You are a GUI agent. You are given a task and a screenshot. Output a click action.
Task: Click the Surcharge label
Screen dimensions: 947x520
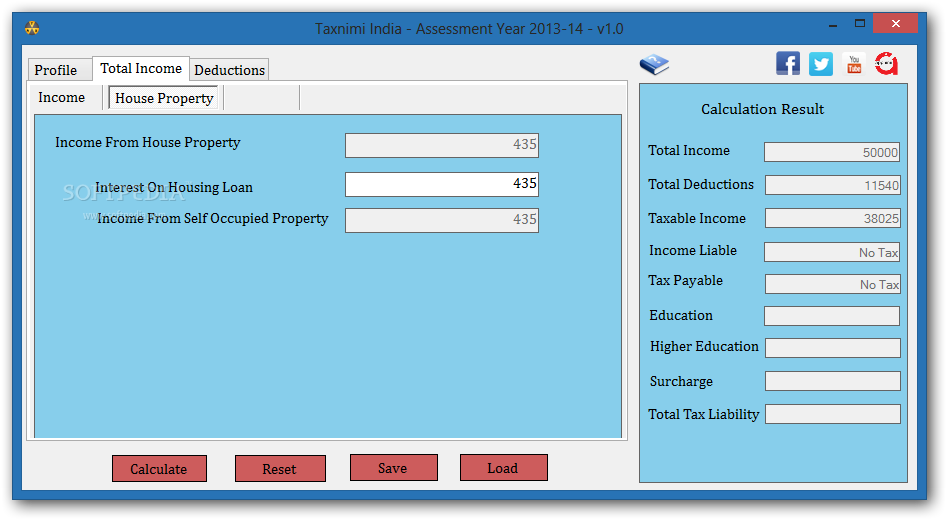click(x=681, y=382)
